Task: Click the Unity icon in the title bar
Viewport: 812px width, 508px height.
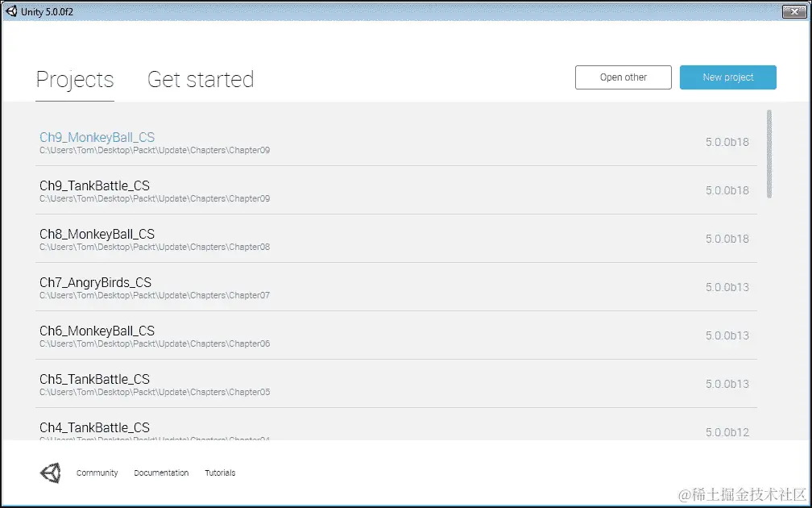Action: [x=11, y=11]
